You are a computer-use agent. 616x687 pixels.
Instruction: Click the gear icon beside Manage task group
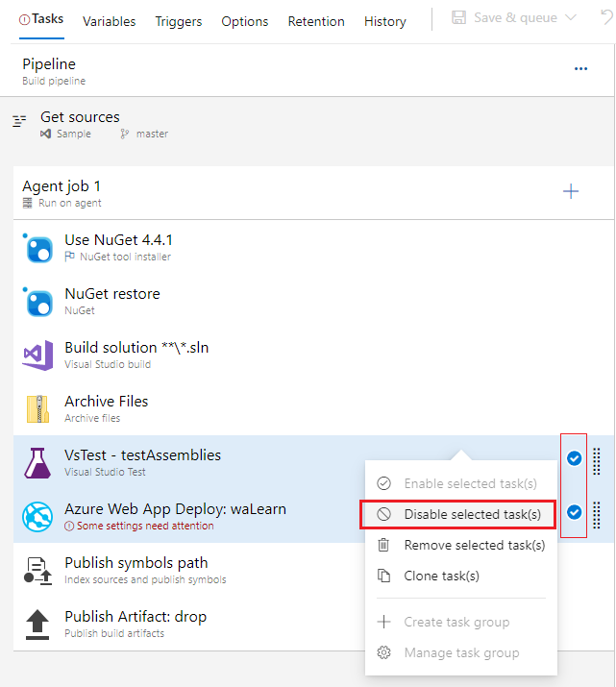pos(383,652)
